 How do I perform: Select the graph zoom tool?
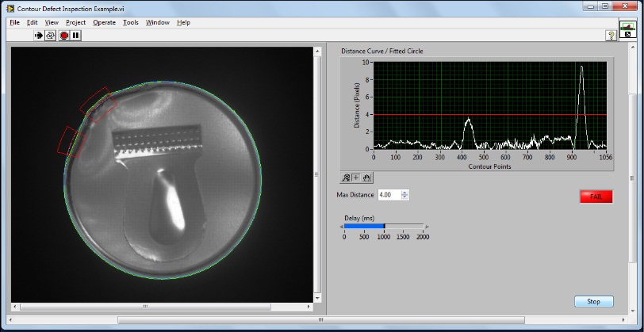[x=347, y=177]
